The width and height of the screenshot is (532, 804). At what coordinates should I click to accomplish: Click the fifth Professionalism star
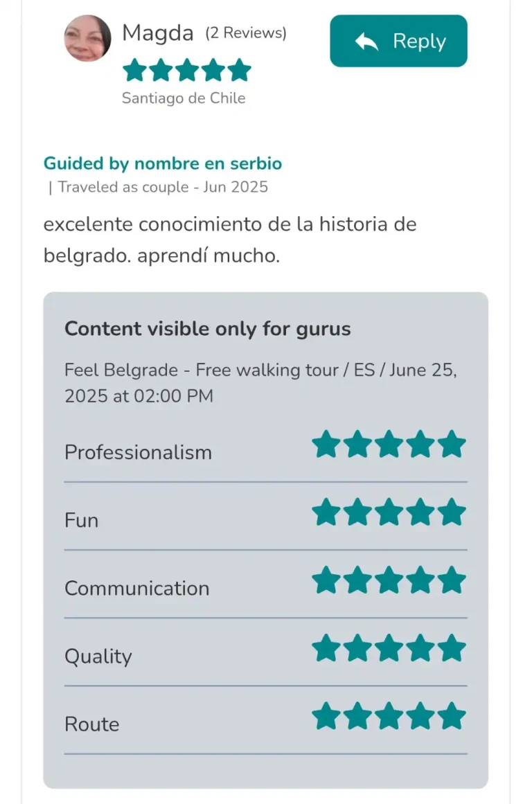coord(452,444)
